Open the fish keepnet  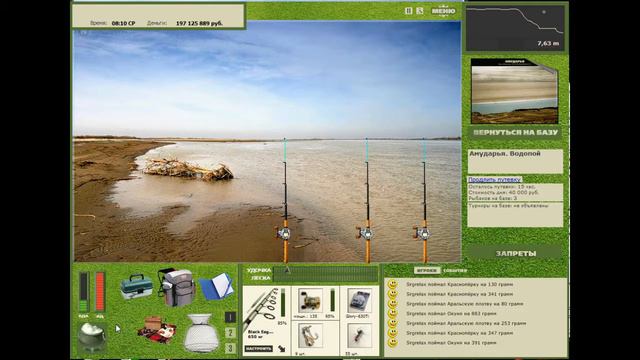click(201, 333)
